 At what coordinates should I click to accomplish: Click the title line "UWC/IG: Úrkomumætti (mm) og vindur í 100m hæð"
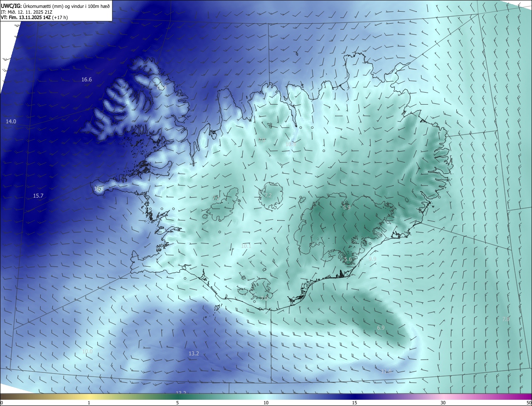click(x=55, y=6)
